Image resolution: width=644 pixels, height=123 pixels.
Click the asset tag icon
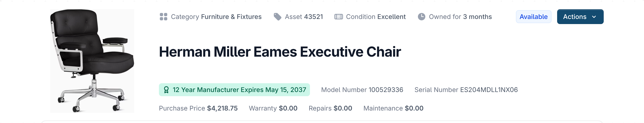click(x=278, y=17)
